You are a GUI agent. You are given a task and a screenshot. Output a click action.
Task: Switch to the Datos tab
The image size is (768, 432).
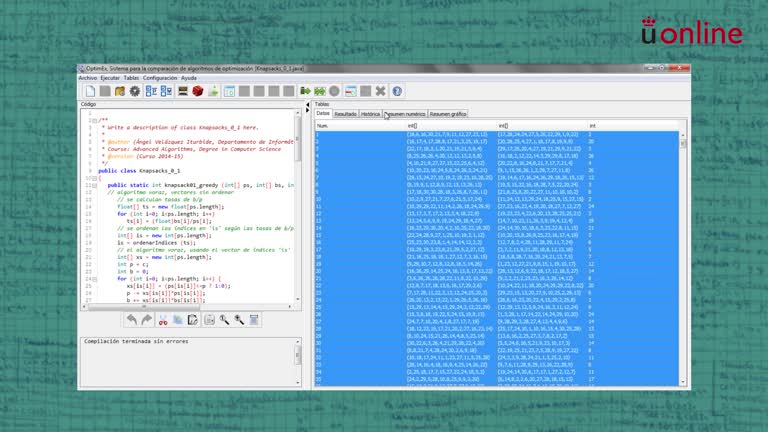point(323,114)
